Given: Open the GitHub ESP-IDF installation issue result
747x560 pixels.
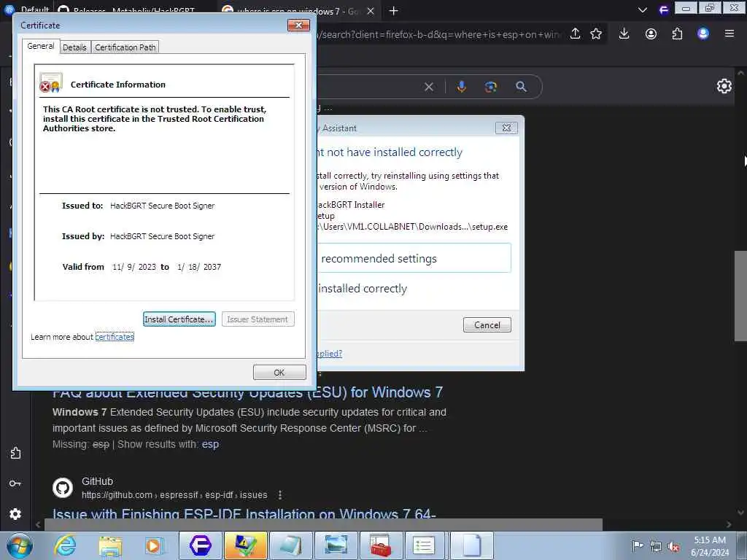Looking at the screenshot, I should (x=244, y=514).
